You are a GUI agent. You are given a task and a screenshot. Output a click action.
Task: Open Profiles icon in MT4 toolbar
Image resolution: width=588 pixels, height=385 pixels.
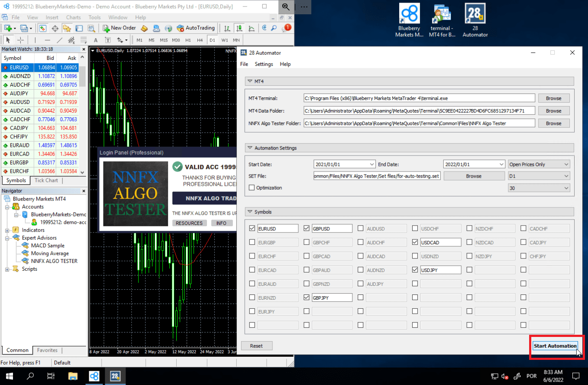(x=23, y=28)
